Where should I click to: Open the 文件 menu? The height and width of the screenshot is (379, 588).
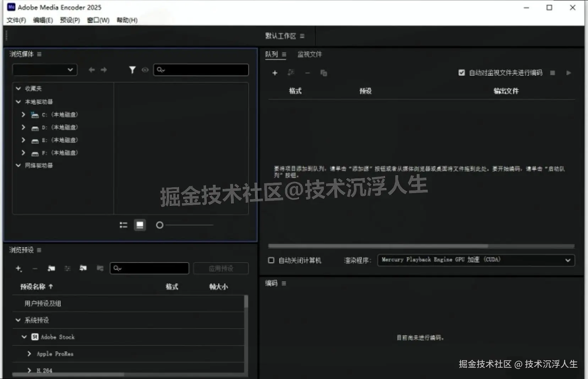click(15, 20)
